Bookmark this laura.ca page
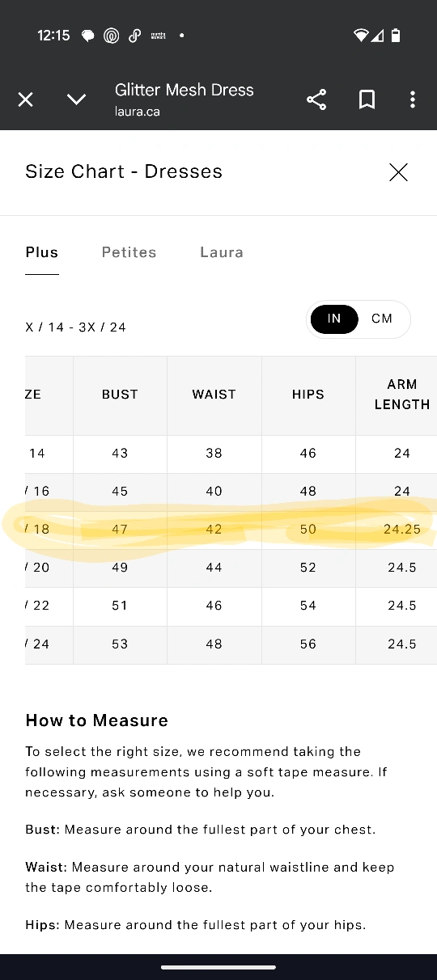 click(367, 99)
